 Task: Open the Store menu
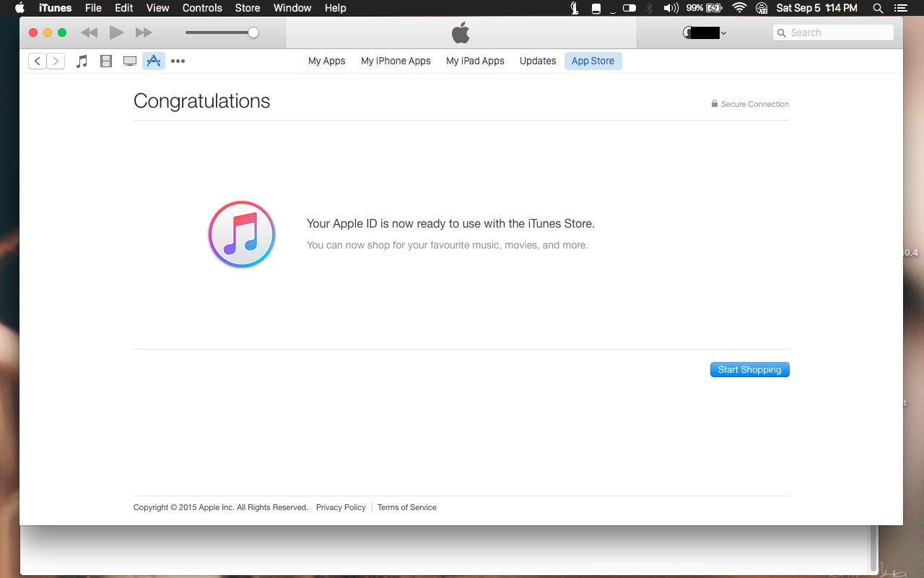pyautogui.click(x=248, y=8)
